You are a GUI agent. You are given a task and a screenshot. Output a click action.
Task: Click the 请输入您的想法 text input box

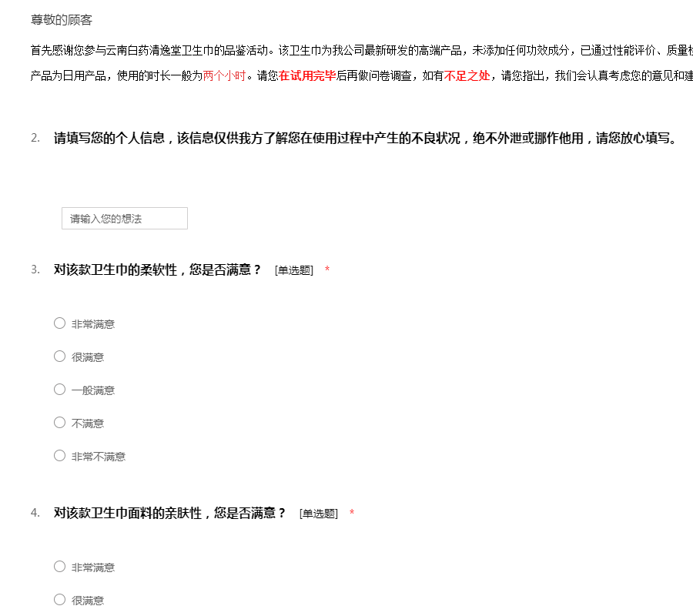tap(124, 219)
